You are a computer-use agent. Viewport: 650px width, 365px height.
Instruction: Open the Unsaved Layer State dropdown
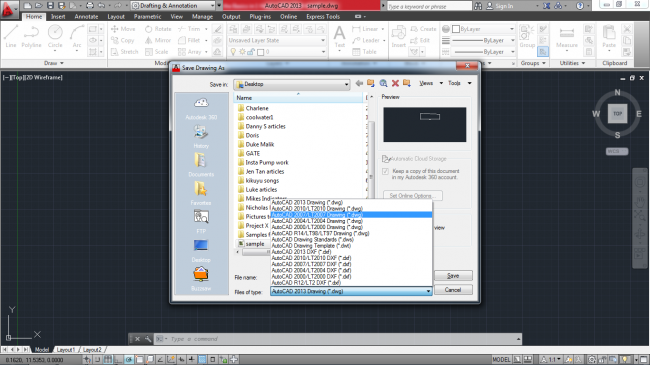276,40
